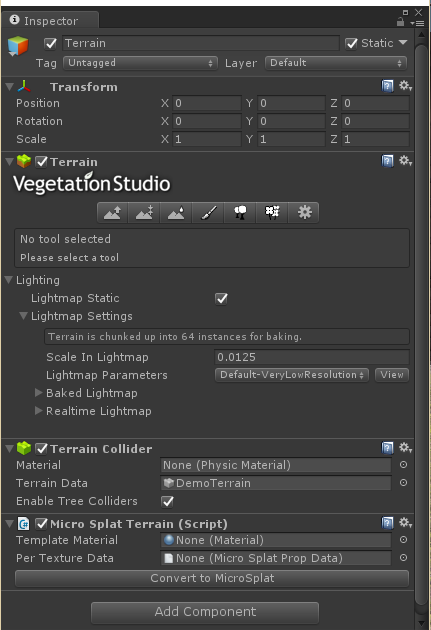431x630 pixels.
Task: Select the Smooth Height terrain tool
Action: 176,212
